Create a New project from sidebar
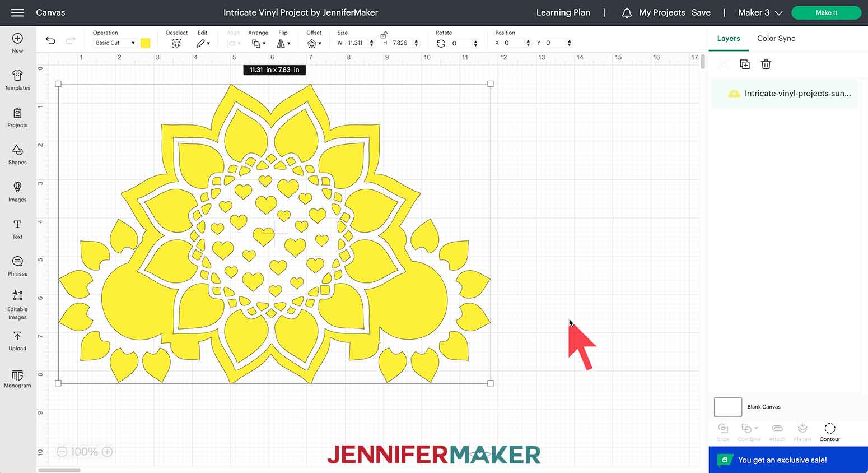 click(17, 43)
